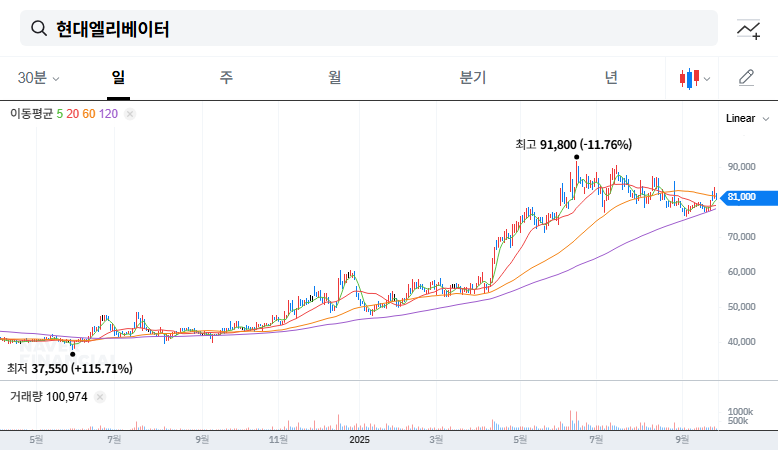Image resolution: width=778 pixels, height=450 pixels.
Task: Click the 60-day moving average label
Action: point(89,114)
